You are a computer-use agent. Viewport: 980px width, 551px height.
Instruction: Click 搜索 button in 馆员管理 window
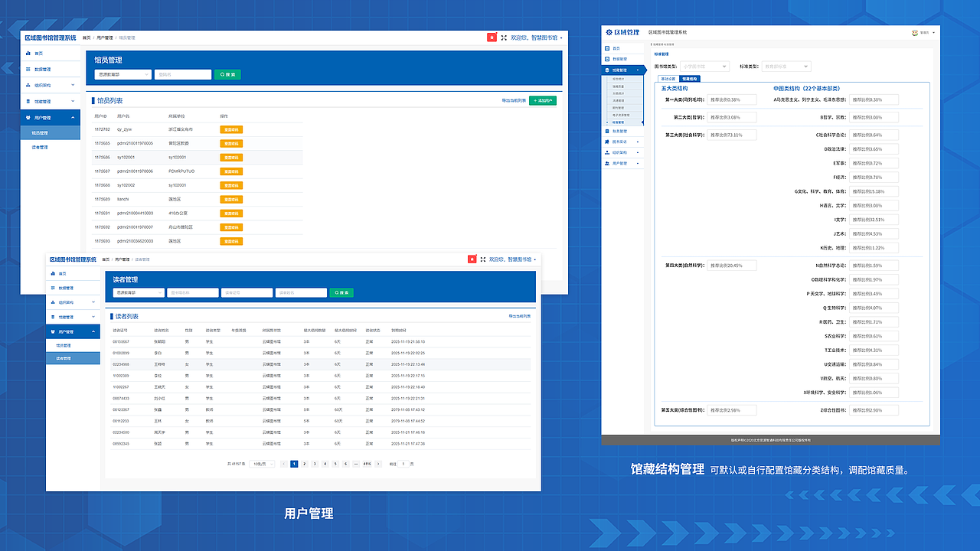pos(227,74)
